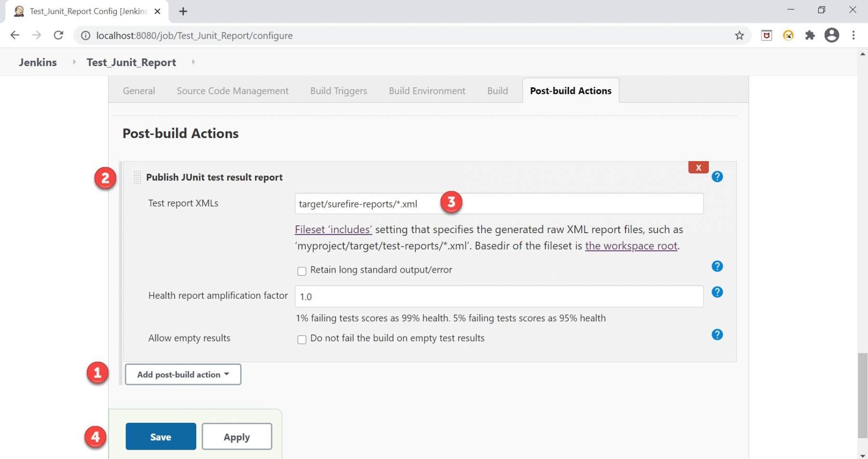The width and height of the screenshot is (868, 459).
Task: Focus the Test report XMLs field
Action: click(x=499, y=204)
